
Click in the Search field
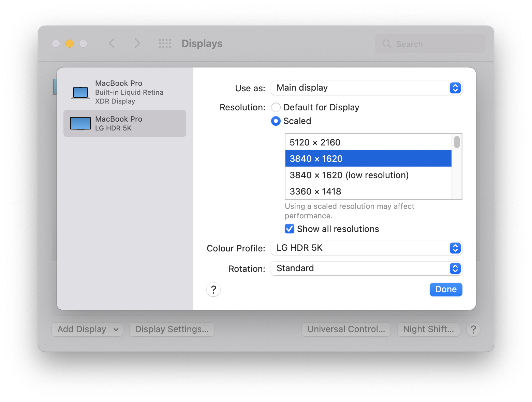430,44
